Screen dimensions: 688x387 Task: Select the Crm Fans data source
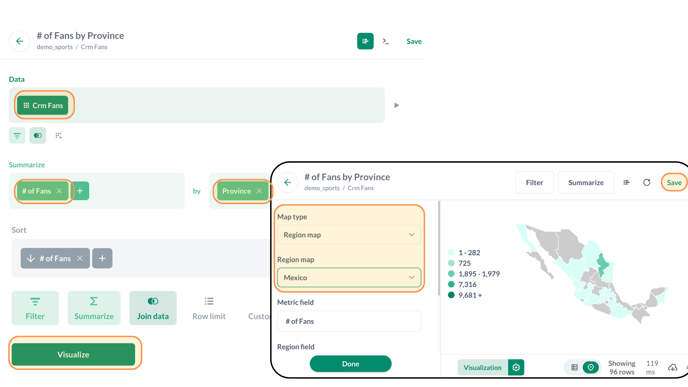43,105
